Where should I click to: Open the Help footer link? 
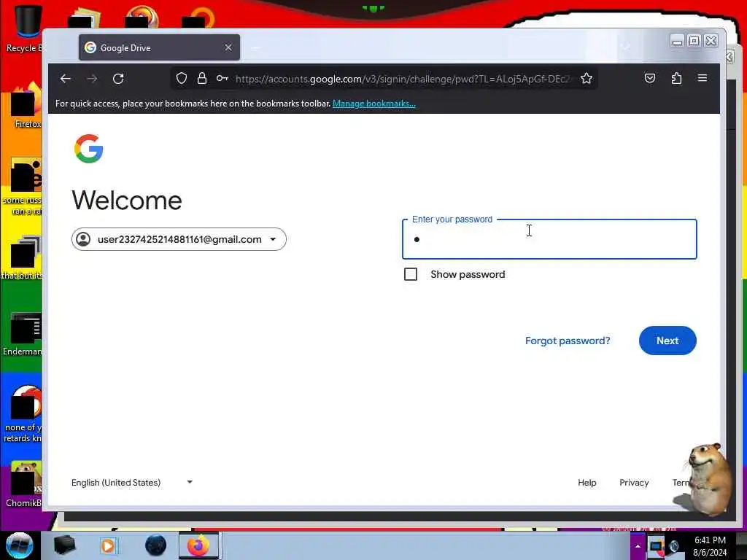point(587,483)
